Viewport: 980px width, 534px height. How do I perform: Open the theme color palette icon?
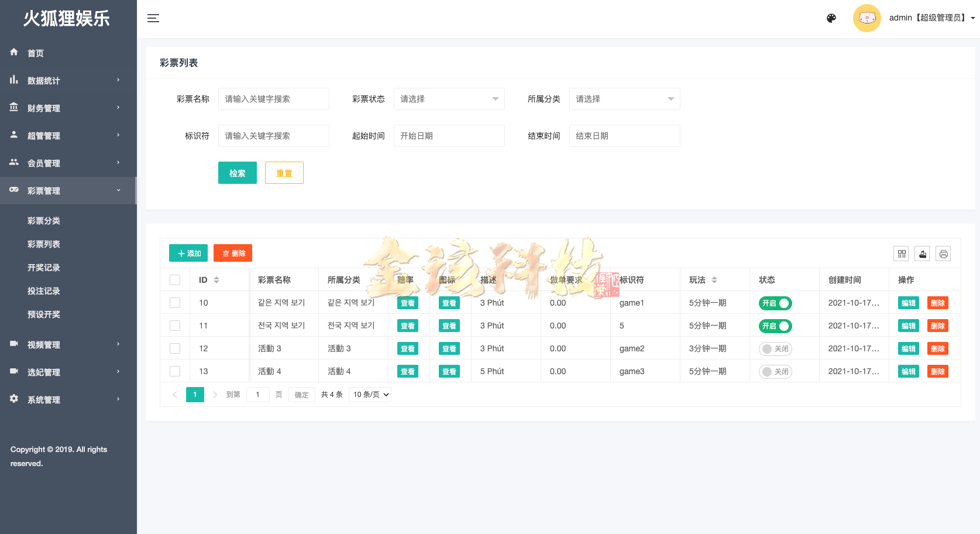(x=831, y=18)
